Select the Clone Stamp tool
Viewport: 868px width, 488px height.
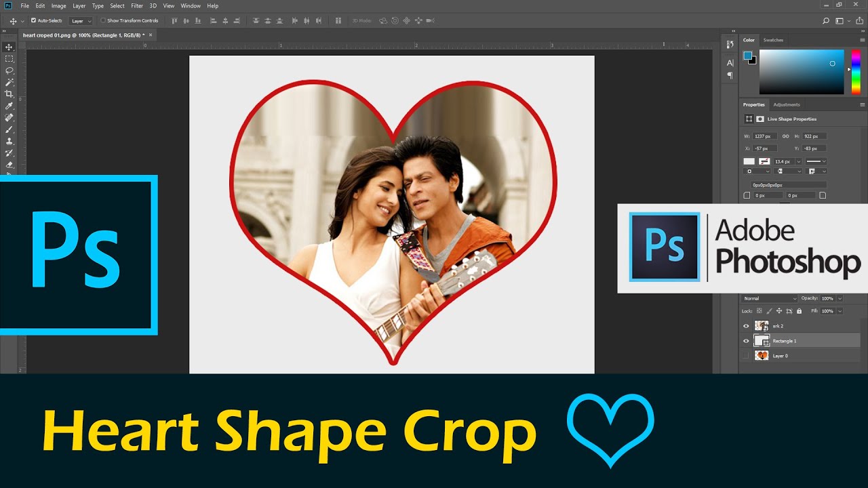coord(9,141)
